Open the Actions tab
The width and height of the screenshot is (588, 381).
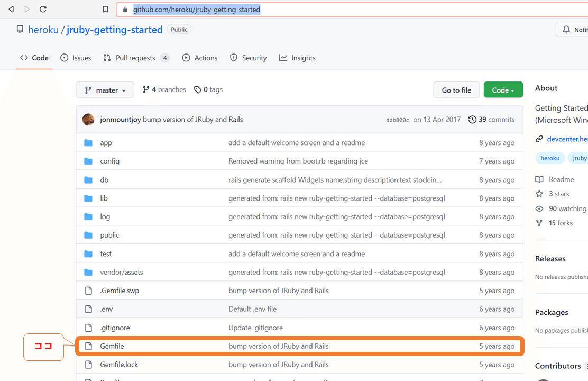coord(200,58)
